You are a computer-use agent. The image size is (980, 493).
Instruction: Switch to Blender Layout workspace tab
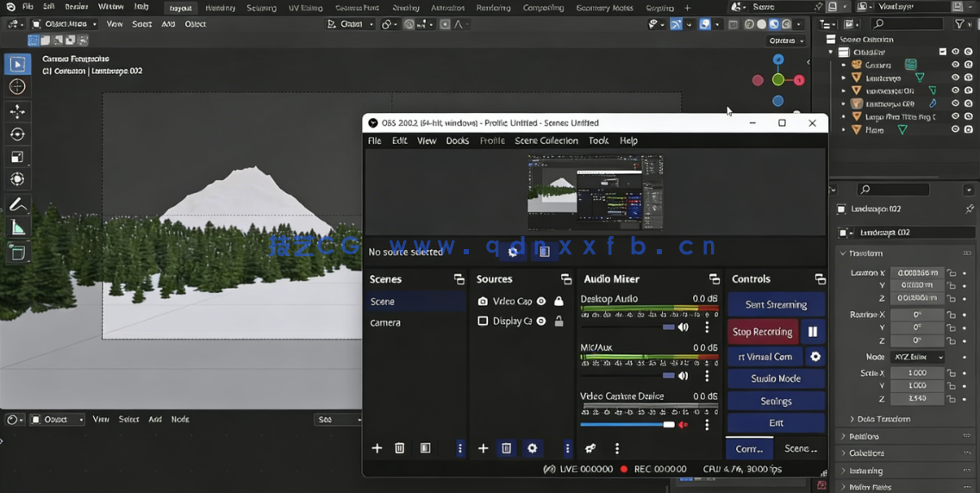click(181, 8)
